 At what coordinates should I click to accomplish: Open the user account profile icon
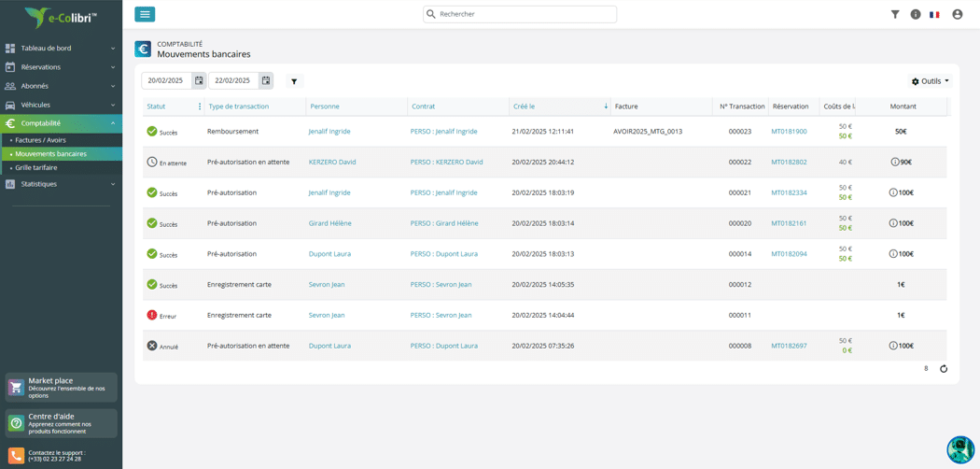[957, 14]
